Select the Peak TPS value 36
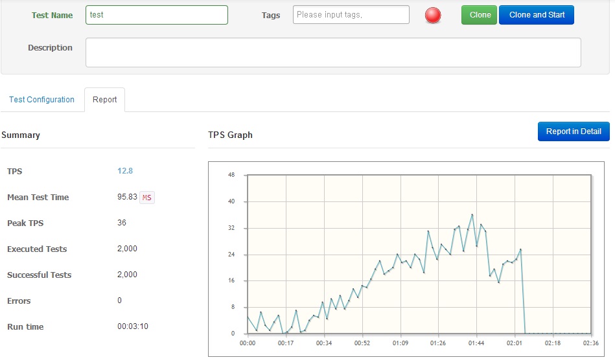Viewport: 615px width, 364px height. (122, 223)
